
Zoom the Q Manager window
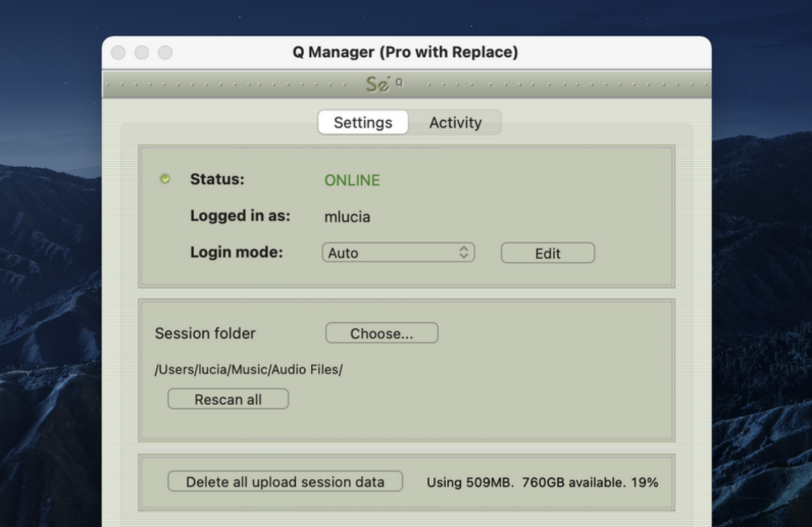[165, 53]
